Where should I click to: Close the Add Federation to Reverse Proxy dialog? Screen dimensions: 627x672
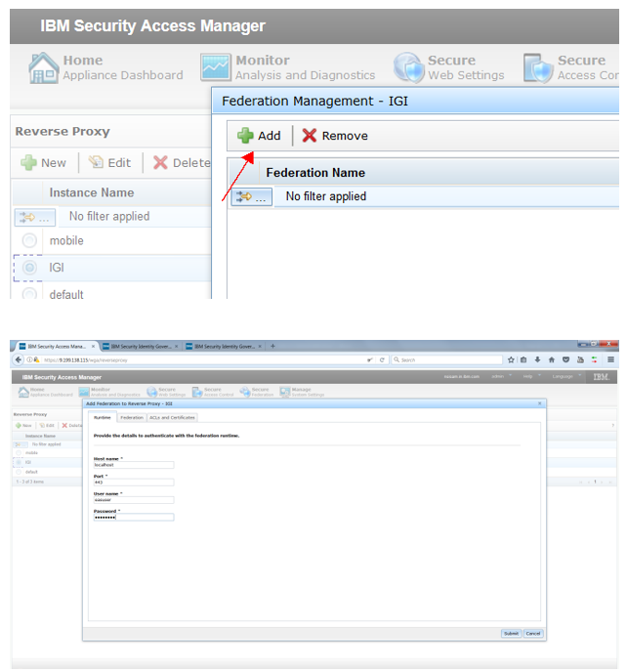tap(539, 403)
